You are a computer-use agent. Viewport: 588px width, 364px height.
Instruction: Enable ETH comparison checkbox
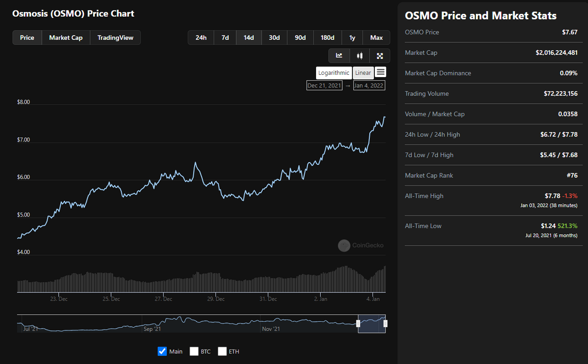tap(222, 351)
